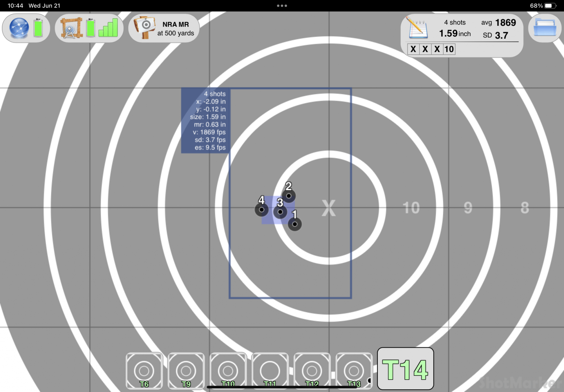Viewport: 564px width, 392px height.
Task: Tap the 8 ring label on target
Action: (x=525, y=208)
